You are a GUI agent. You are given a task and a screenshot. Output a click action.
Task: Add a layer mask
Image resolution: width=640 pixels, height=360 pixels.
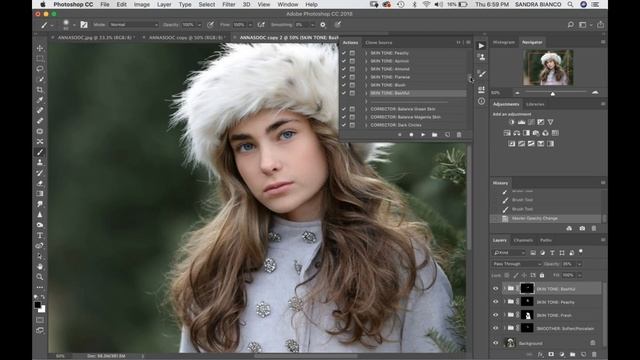pos(551,355)
